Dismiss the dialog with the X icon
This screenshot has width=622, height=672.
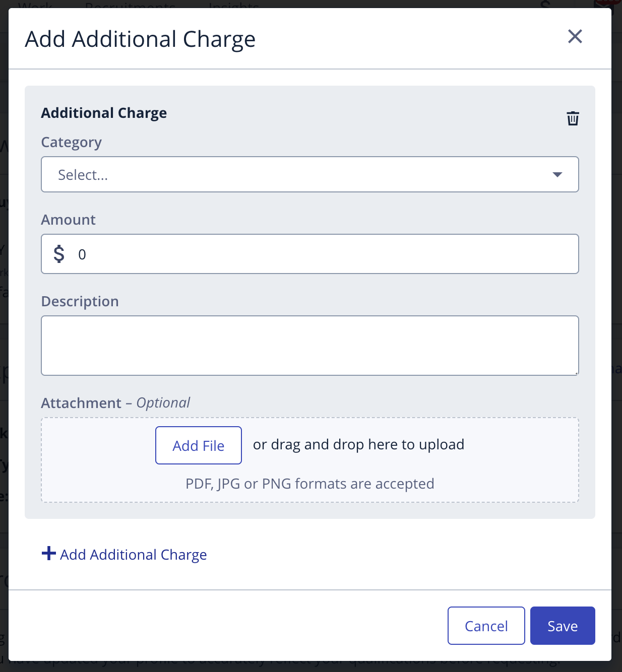575,37
